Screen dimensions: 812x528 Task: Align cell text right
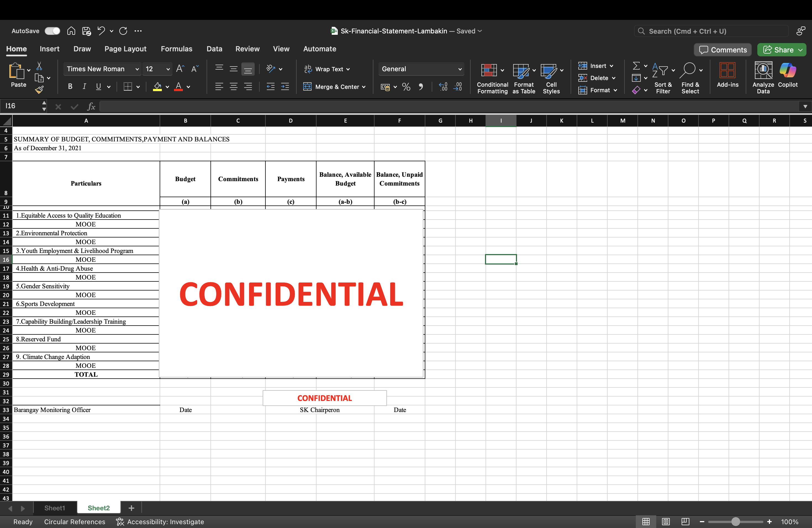click(248, 87)
